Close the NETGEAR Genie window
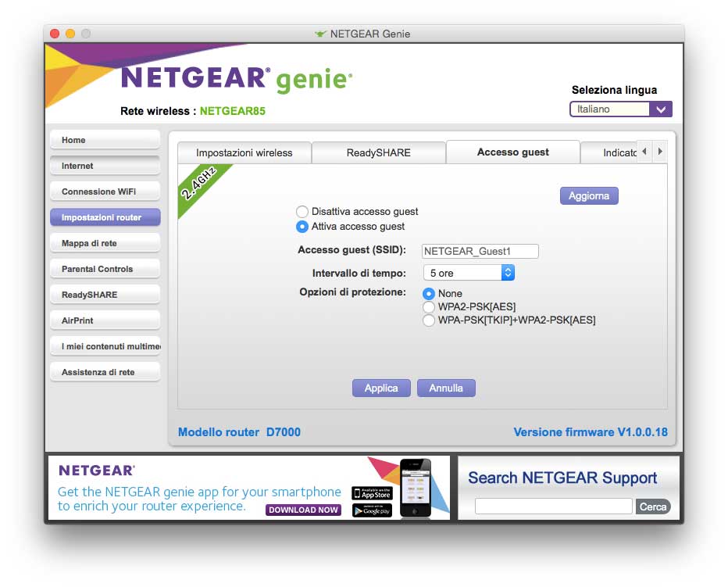Screen dimensions: 728x587 pos(55,34)
